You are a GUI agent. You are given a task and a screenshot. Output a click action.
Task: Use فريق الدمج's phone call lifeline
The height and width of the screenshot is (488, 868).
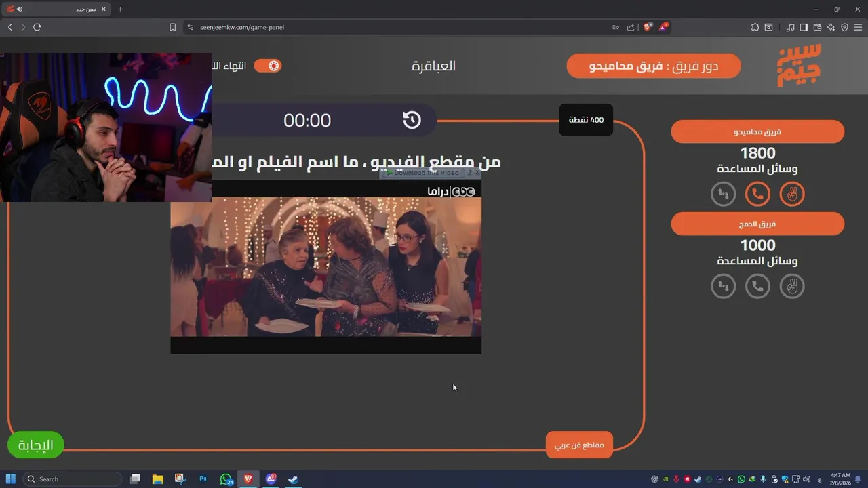[x=757, y=287]
